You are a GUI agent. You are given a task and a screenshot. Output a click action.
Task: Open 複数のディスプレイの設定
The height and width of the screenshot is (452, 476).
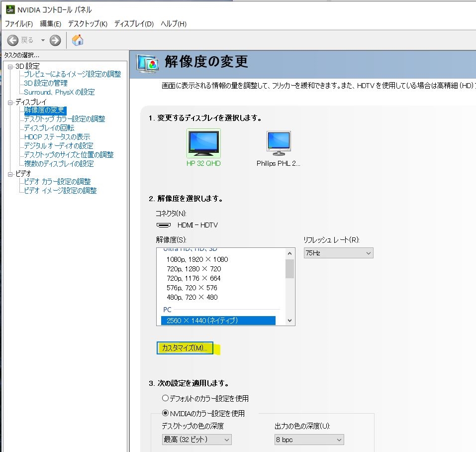(59, 164)
